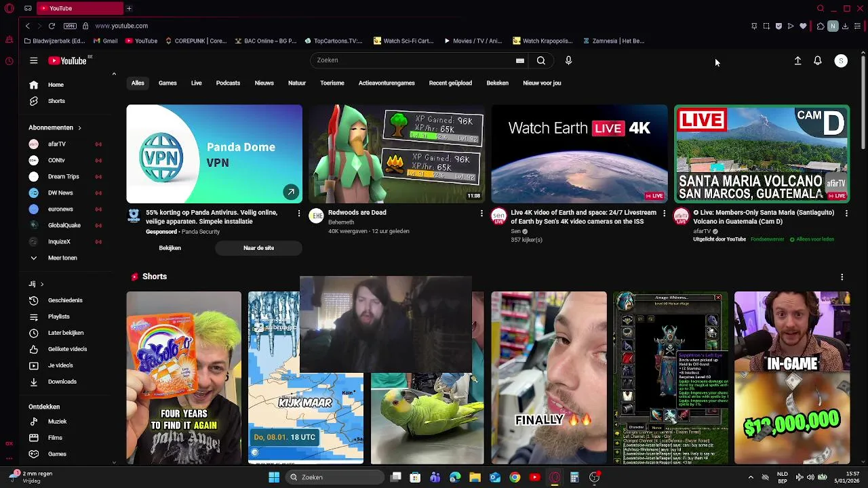Open Windows Start menu

[274, 477]
